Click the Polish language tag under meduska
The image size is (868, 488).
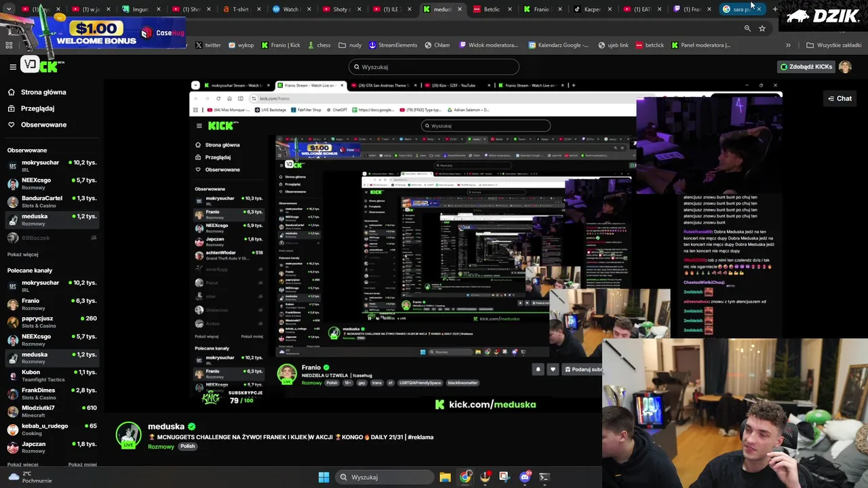(188, 446)
